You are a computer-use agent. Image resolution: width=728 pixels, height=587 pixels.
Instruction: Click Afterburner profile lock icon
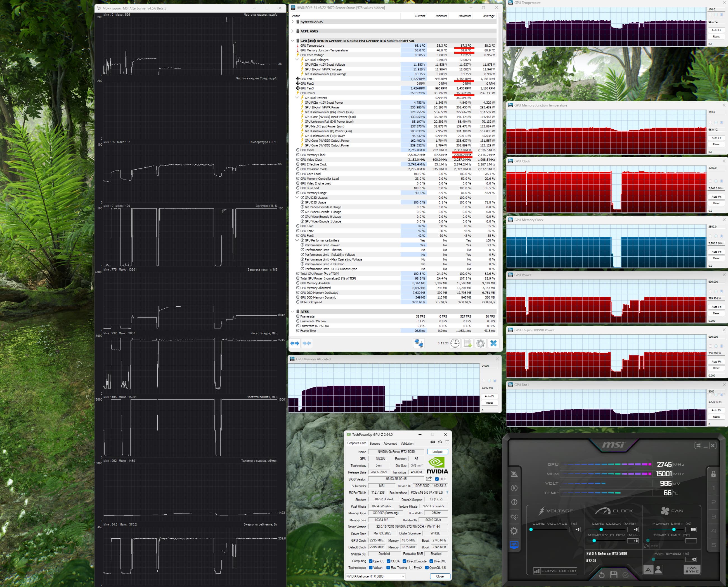713,474
